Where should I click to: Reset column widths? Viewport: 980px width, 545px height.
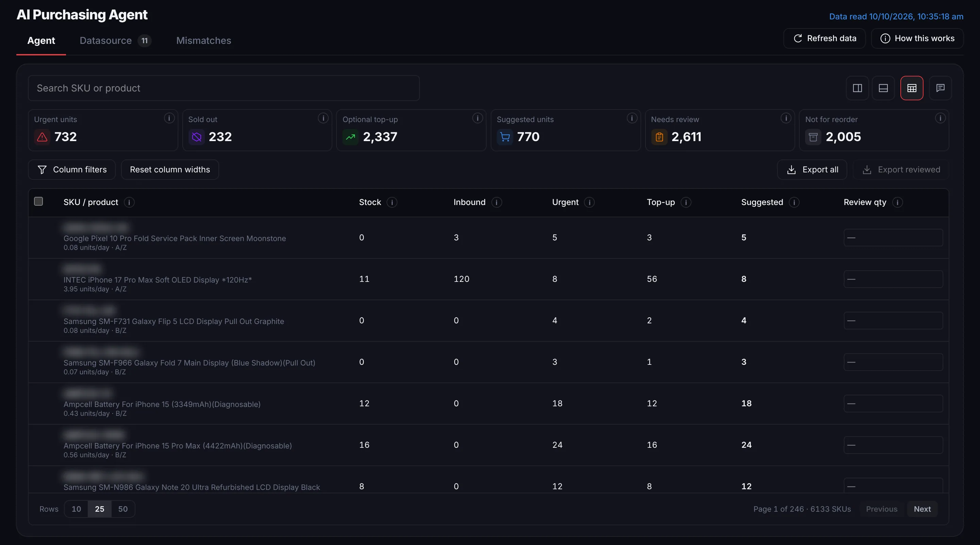pyautogui.click(x=170, y=170)
